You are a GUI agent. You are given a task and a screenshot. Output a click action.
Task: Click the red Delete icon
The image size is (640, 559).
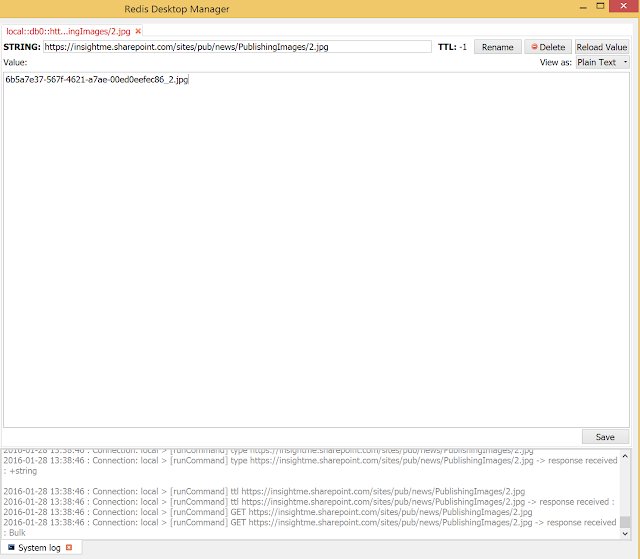point(534,47)
